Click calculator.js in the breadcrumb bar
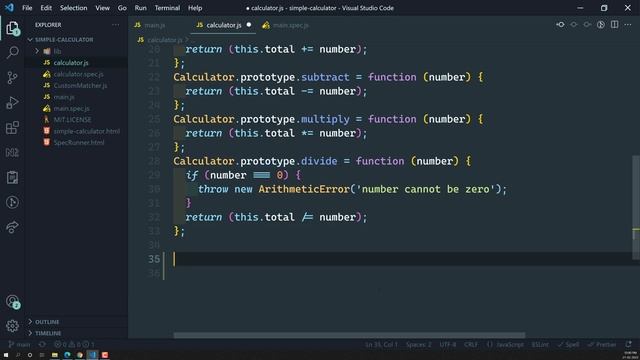Image resolution: width=640 pixels, height=360 pixels. [x=164, y=40]
